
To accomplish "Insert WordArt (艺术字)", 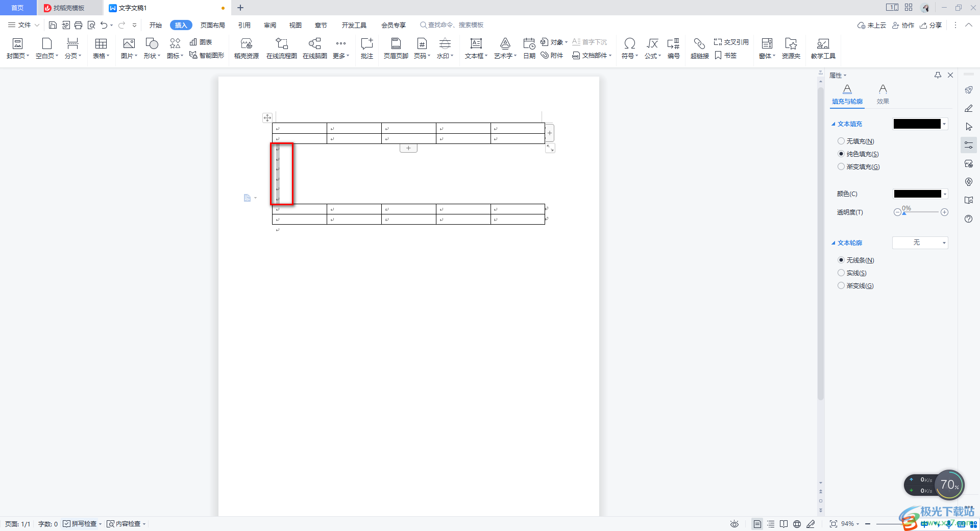I will [x=505, y=49].
